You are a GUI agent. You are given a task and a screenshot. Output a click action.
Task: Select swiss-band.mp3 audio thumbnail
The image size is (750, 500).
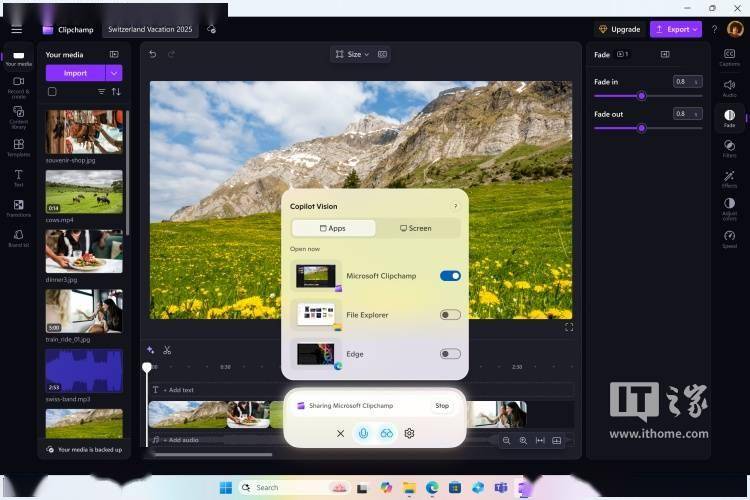(84, 371)
